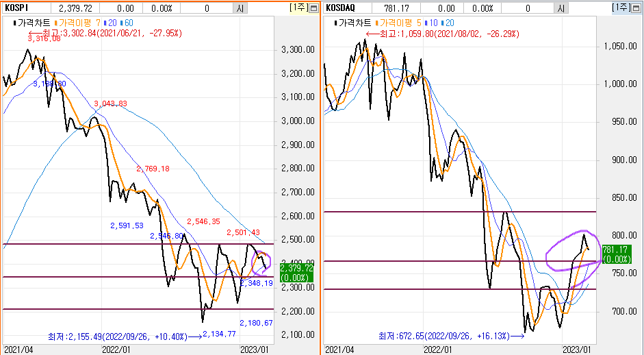Image resolution: width=644 pixels, height=355 pixels.
Task: Select the KOSPI index name field
Action: [26, 8]
